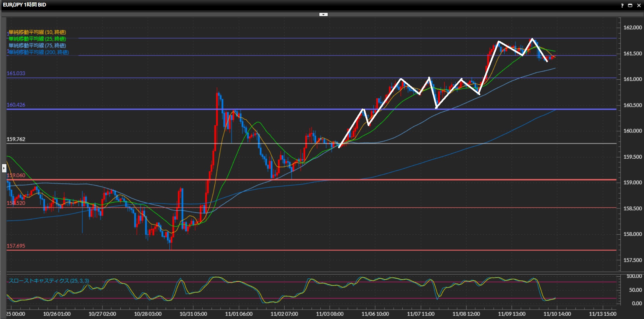644x319 pixels.
Task: Click the help question mark icon
Action: click(x=622, y=5)
